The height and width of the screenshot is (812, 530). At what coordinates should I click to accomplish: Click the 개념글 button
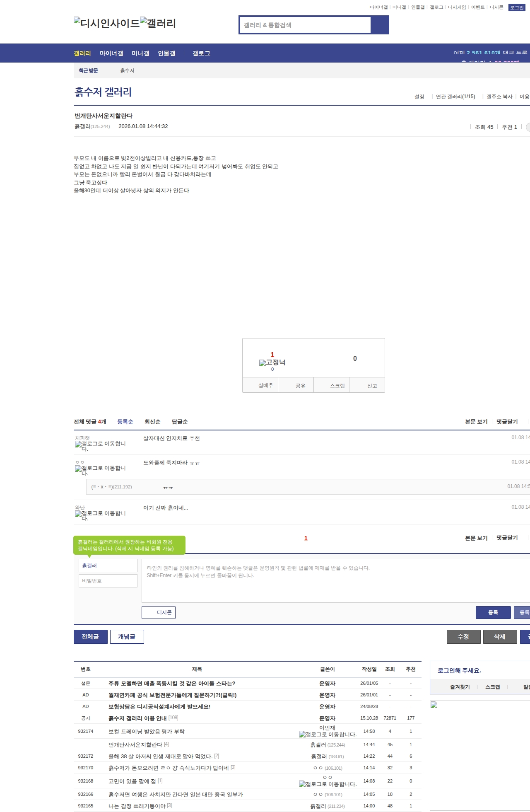tap(127, 637)
